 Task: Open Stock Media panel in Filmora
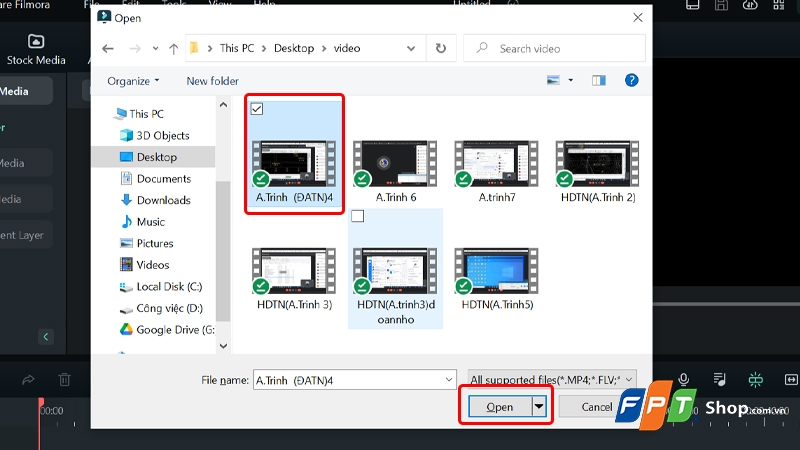pos(36,49)
